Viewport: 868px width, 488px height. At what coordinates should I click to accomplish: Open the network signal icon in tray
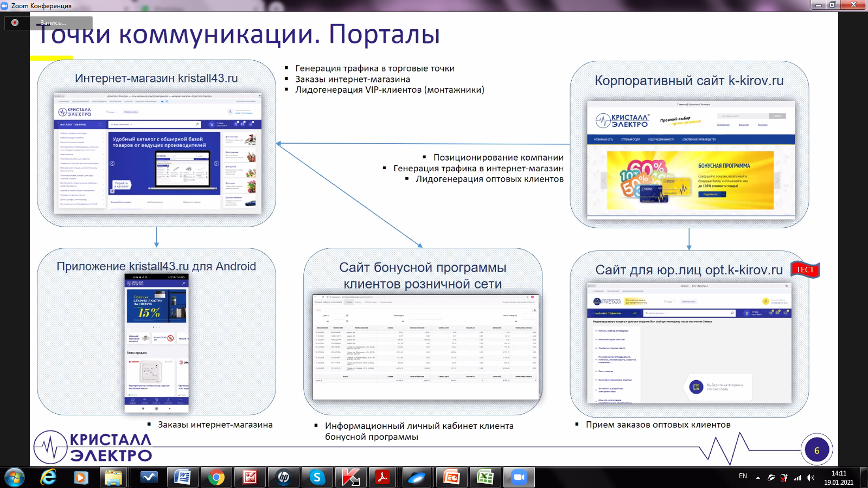(x=797, y=478)
